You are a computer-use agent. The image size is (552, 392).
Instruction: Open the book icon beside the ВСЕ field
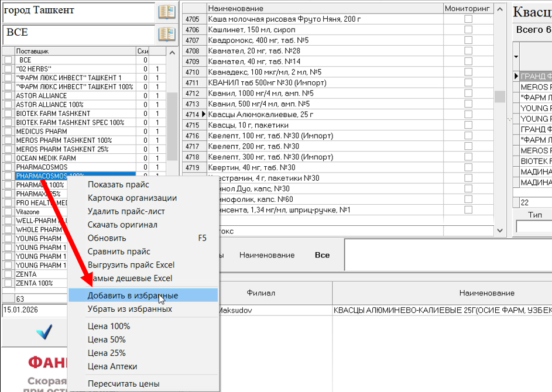[x=166, y=35]
